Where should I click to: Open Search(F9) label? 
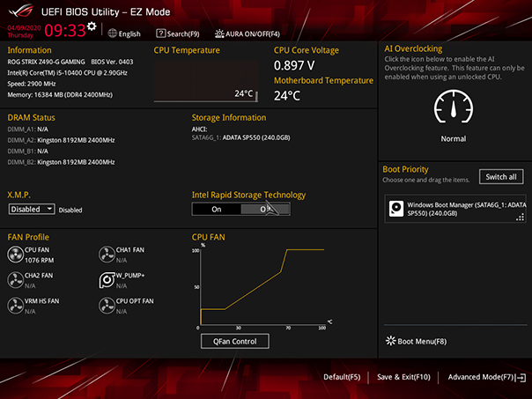coord(183,34)
